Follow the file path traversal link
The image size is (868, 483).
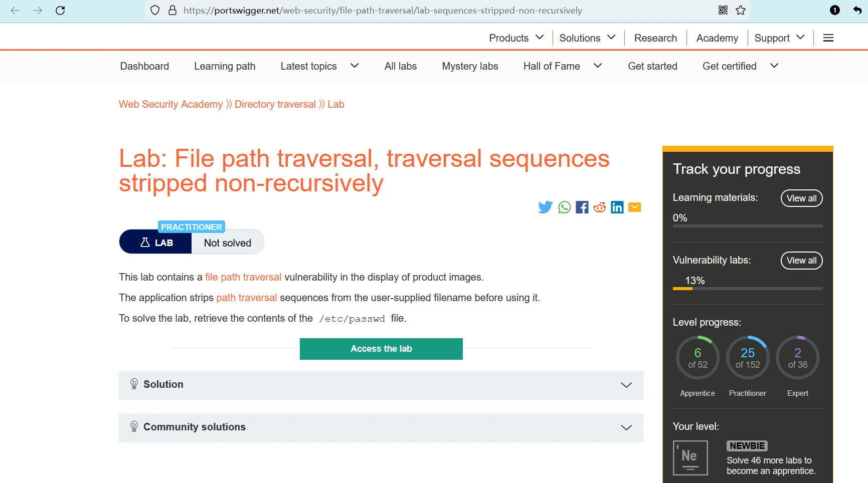coord(243,277)
